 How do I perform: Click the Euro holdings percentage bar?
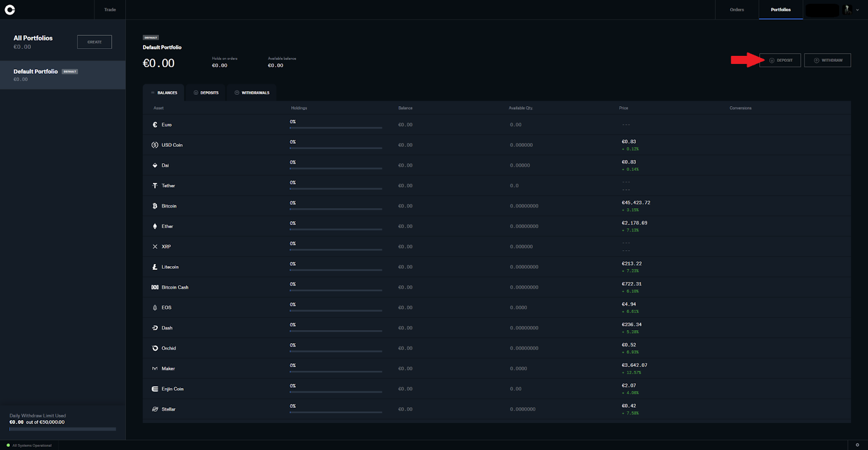click(336, 128)
